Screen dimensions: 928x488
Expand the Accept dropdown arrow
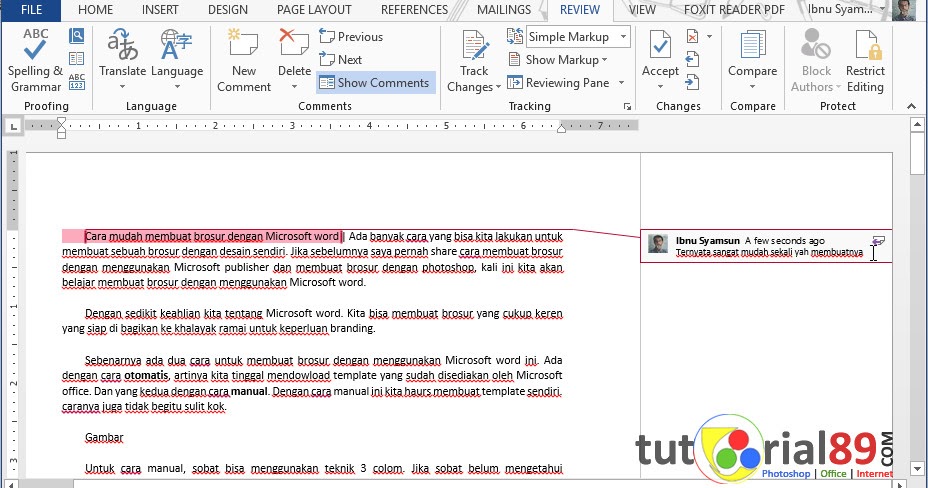[660, 87]
